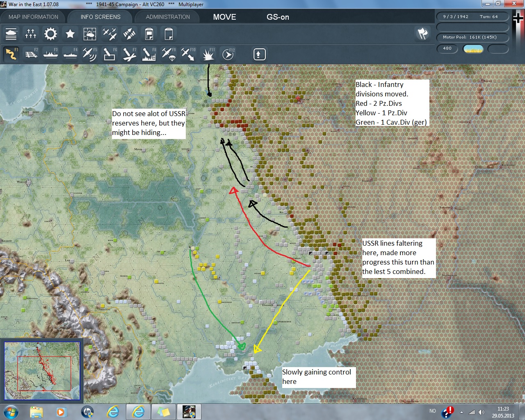Select Move mode F1 icon
525x420 pixels.
(11, 54)
